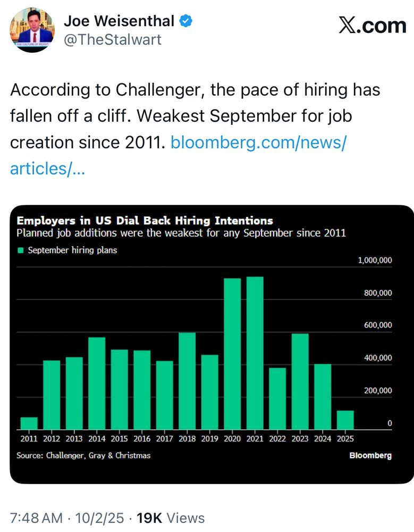The width and height of the screenshot is (414, 532).
Task: Select the 2020 bar in the chart
Action: (232, 354)
